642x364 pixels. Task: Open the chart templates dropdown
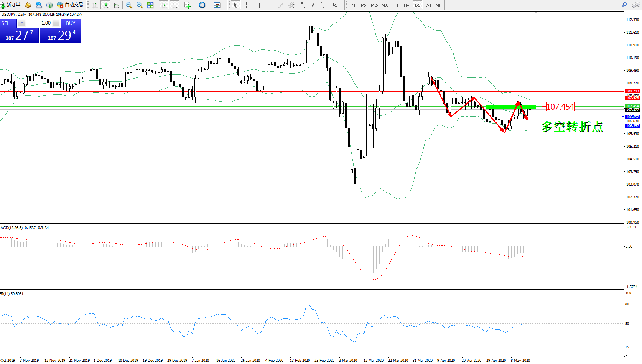click(x=224, y=5)
